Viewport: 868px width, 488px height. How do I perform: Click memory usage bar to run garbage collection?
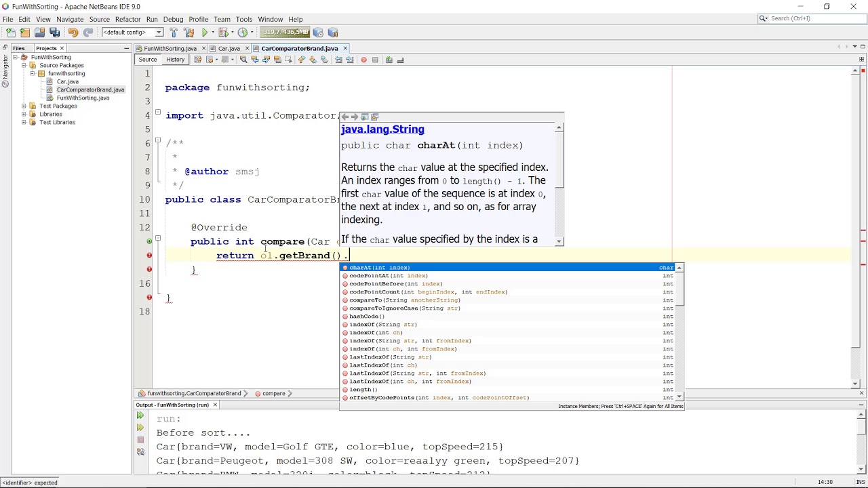tap(285, 33)
